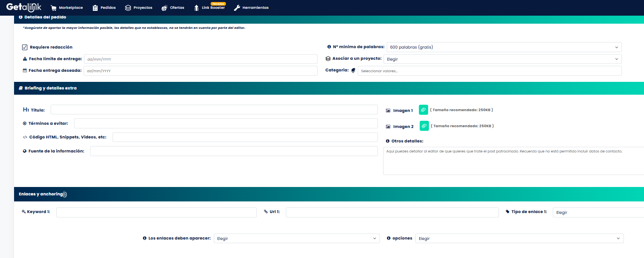
Task: Expand the opciones dropdown
Action: pos(519,239)
